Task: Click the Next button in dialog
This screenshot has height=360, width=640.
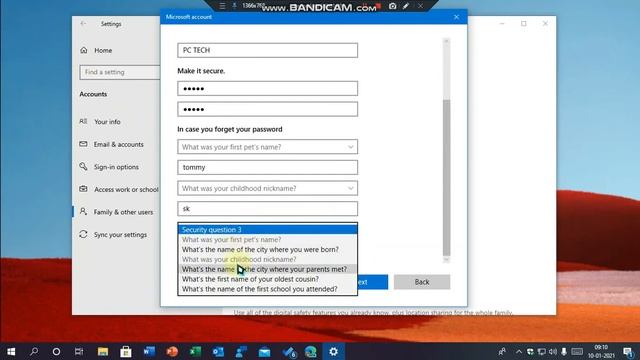Action: [x=372, y=282]
